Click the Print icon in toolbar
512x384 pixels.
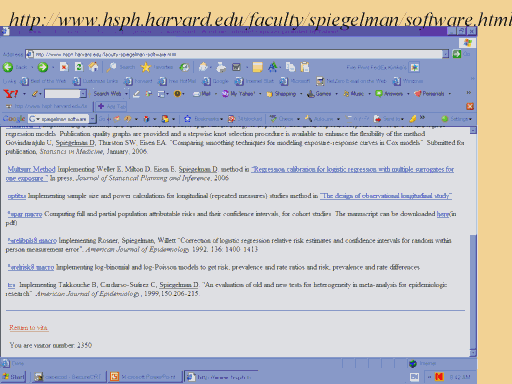(221, 67)
